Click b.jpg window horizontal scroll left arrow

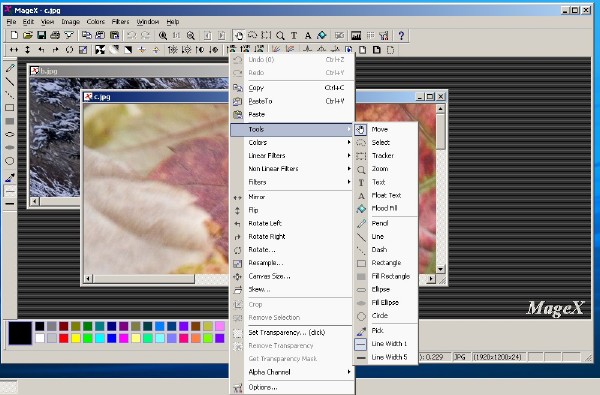34,201
